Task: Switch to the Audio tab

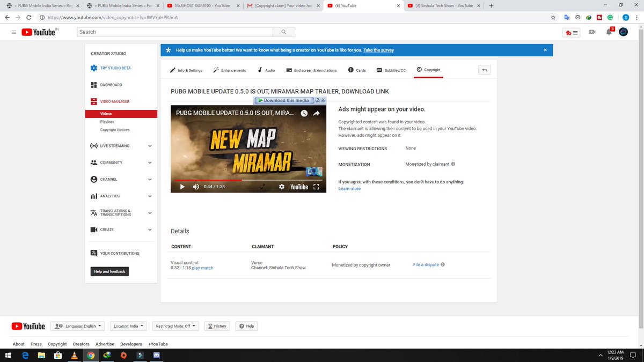Action: tap(266, 70)
